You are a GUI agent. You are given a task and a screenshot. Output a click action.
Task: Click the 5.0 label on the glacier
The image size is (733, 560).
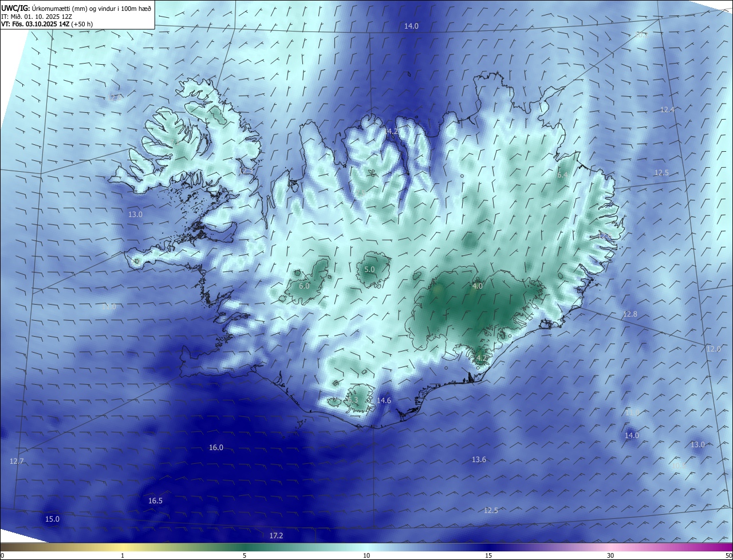369,269
